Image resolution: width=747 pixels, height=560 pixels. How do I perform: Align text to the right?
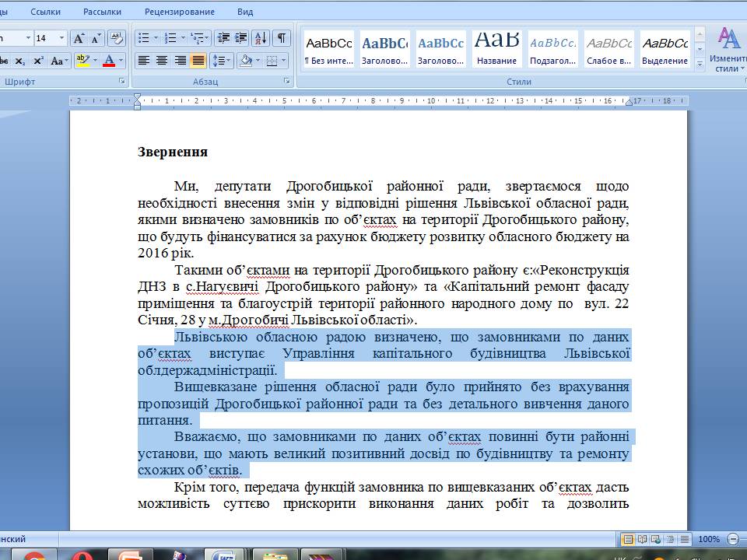pyautogui.click(x=180, y=61)
